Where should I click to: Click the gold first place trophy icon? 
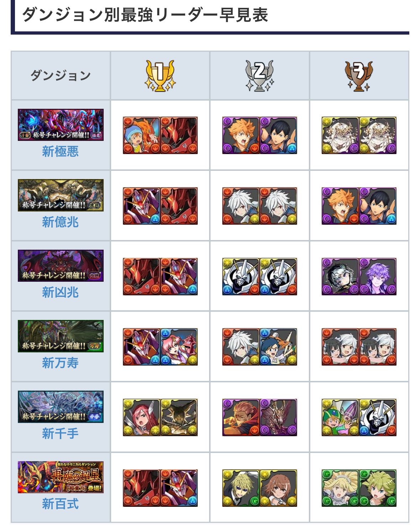tap(160, 76)
